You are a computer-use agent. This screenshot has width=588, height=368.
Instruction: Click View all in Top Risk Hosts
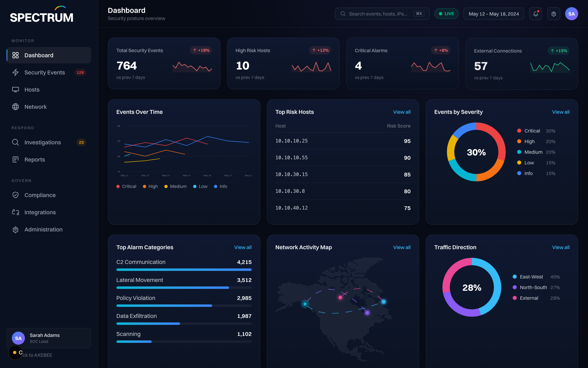[402, 112]
